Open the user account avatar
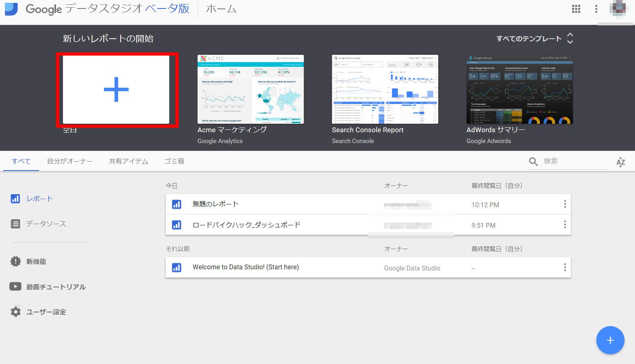 [x=618, y=9]
